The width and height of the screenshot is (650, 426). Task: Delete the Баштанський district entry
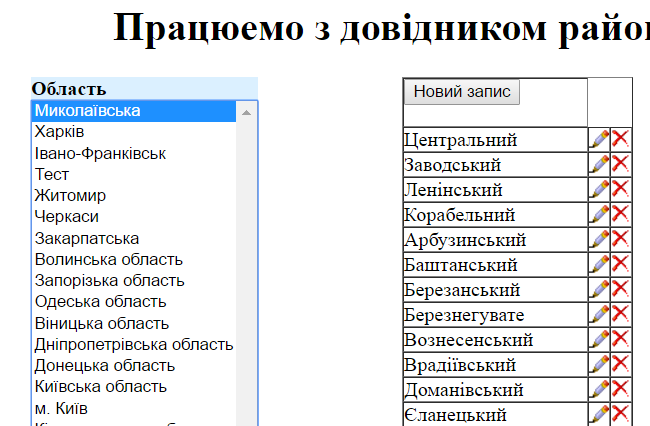tap(620, 264)
